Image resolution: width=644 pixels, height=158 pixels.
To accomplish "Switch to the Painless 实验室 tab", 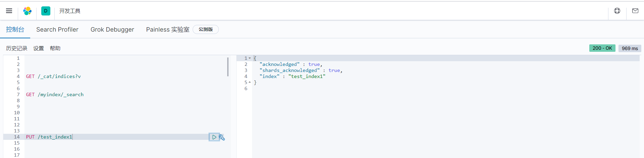I will [x=168, y=30].
